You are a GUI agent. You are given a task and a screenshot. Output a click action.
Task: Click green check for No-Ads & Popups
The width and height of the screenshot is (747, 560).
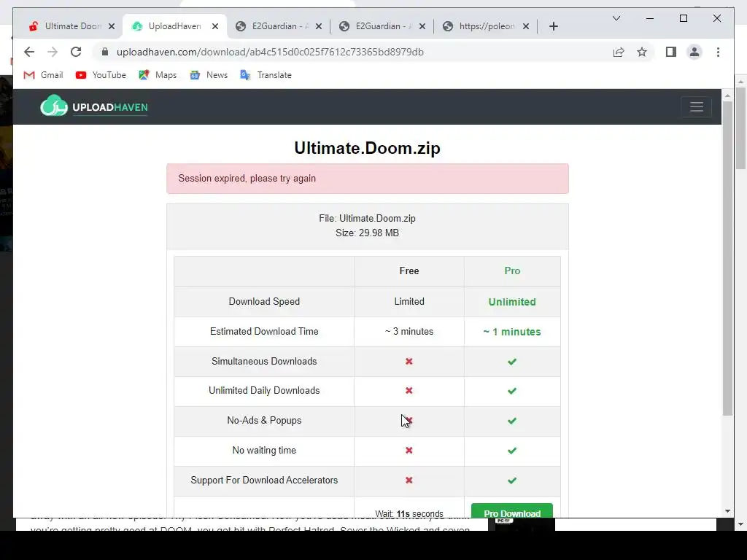pyautogui.click(x=512, y=421)
